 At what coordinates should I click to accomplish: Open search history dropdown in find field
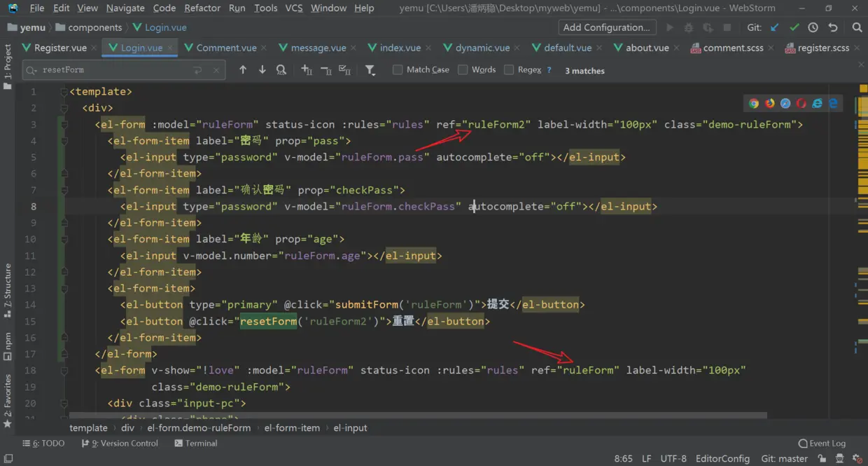tap(31, 70)
